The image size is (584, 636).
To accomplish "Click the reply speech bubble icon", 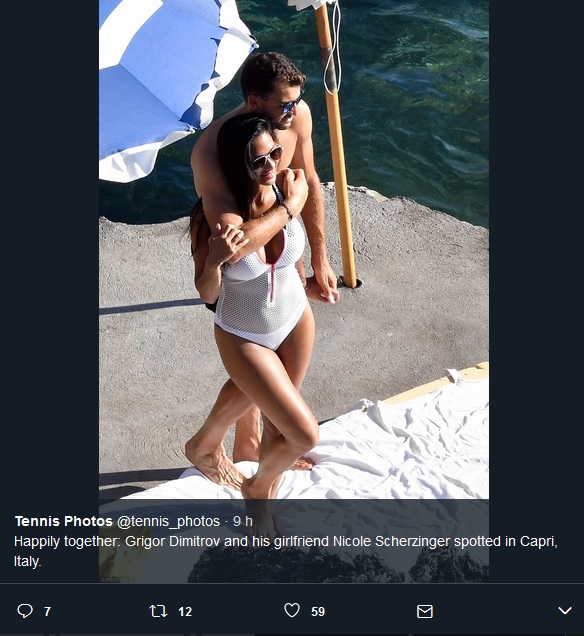I will click(25, 611).
